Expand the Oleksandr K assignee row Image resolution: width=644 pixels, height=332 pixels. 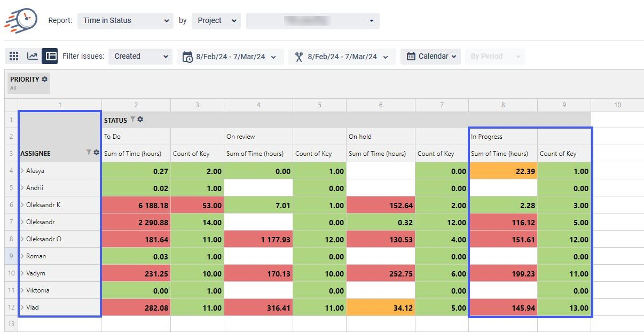[22, 205]
